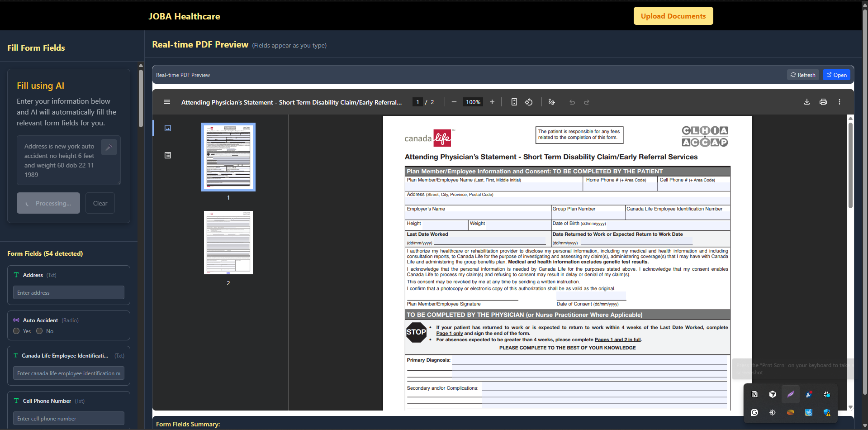Click the fit to page icon

514,102
